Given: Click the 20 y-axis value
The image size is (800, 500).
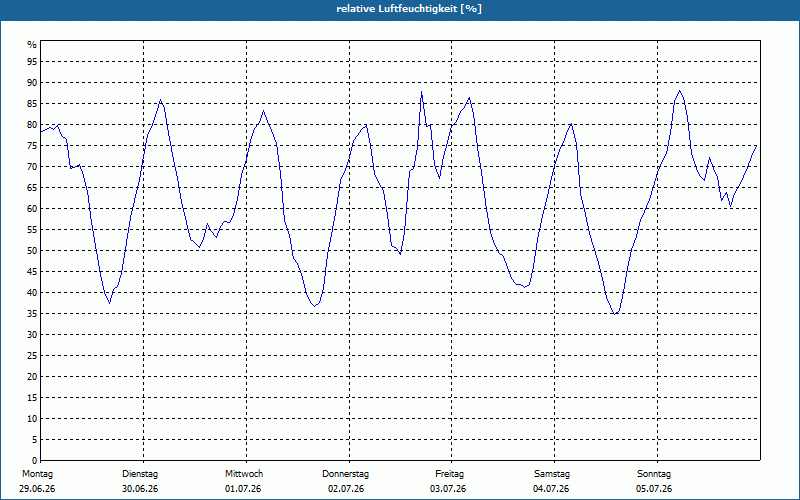Looking at the screenshot, I should click(x=32, y=377).
